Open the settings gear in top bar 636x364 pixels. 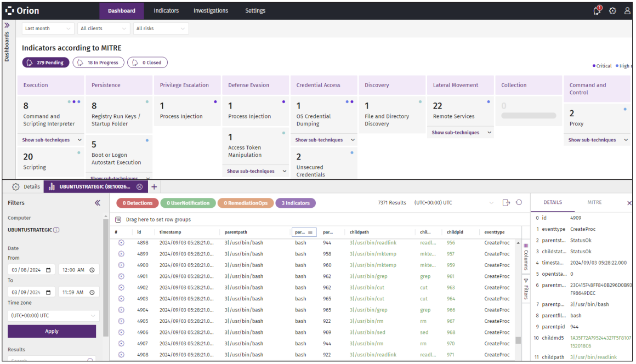tap(612, 11)
